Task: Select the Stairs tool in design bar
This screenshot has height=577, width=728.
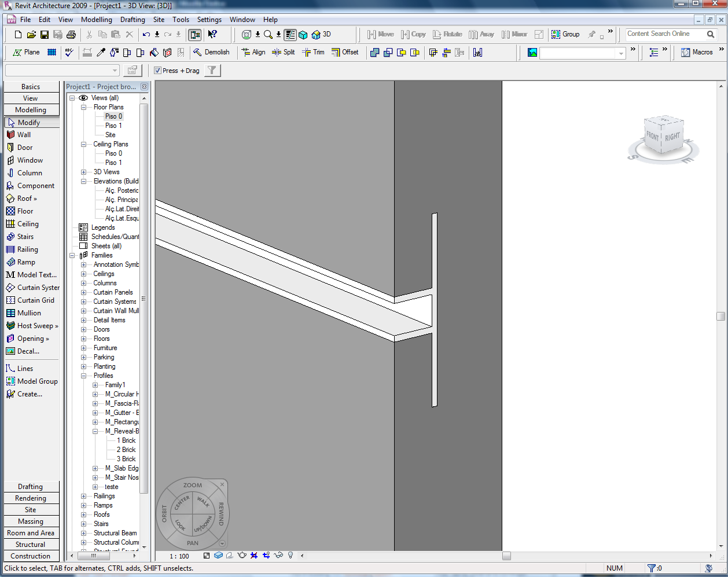Action: (x=20, y=237)
